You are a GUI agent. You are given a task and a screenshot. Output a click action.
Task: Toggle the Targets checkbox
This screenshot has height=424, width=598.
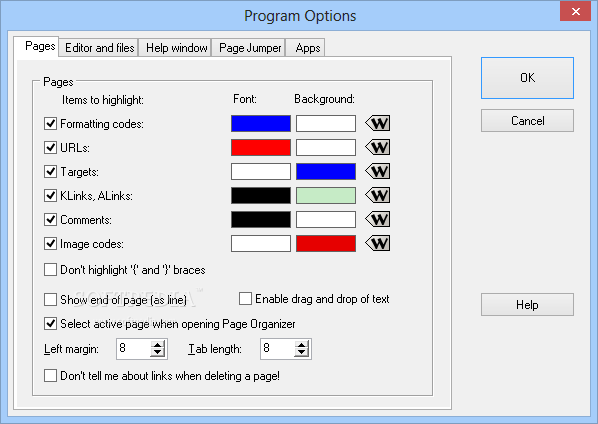50,172
